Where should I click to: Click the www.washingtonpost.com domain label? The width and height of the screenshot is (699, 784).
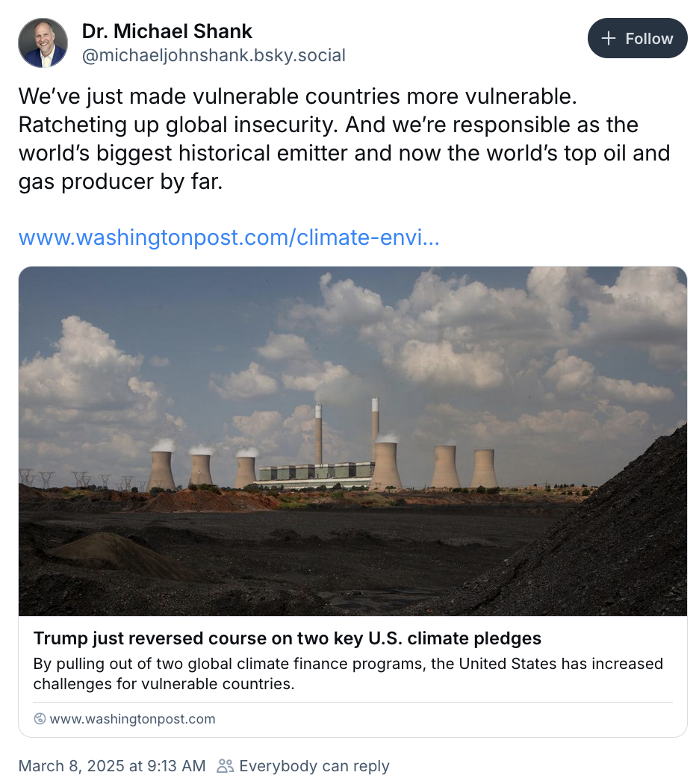pyautogui.click(x=132, y=719)
